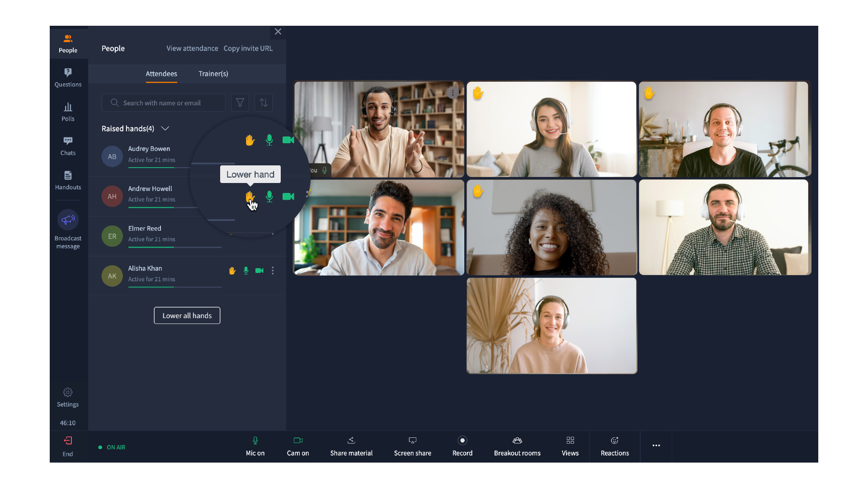Open the Reactions menu
This screenshot has height=488, width=868.
coord(615,446)
